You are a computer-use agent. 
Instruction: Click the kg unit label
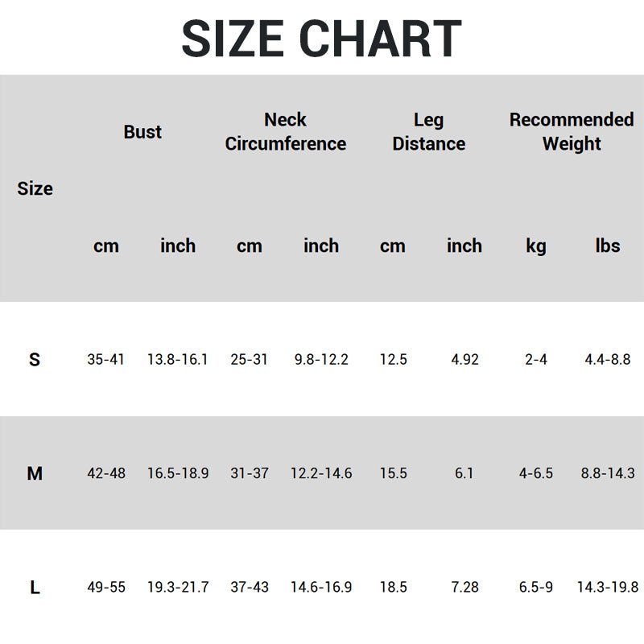536,246
